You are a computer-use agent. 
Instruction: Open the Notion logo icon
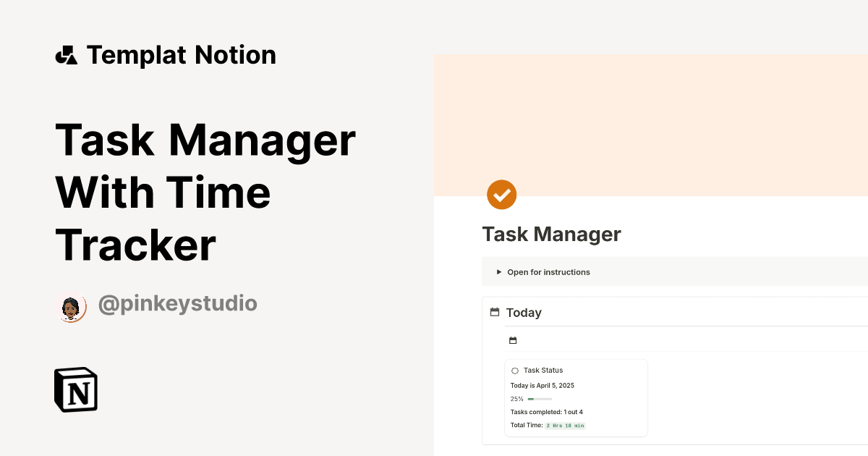coord(75,389)
